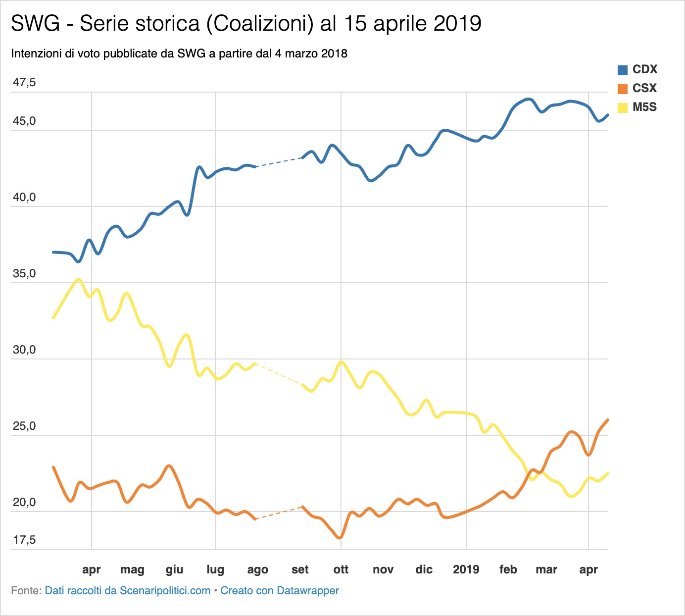Click the 'set' x-axis month label

point(300,569)
